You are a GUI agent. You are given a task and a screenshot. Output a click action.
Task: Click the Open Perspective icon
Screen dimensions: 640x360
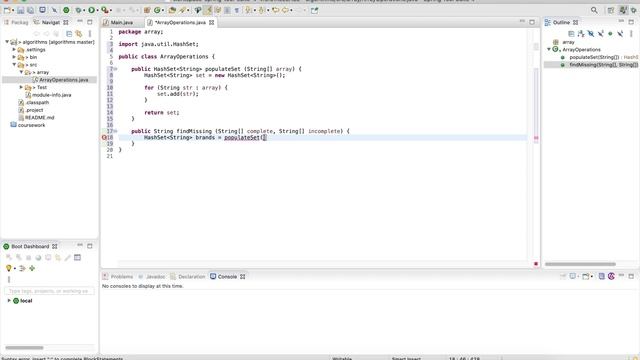pos(611,11)
